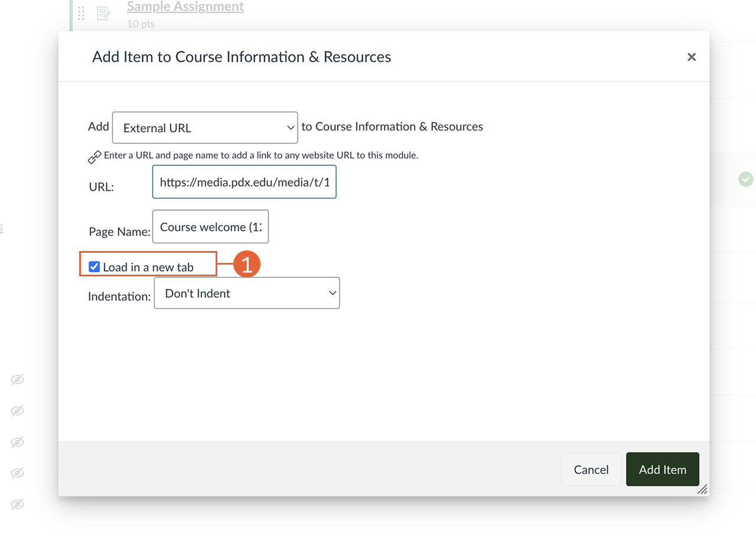This screenshot has width=756, height=541.
Task: Close the Add Item dialog with the X
Action: [691, 57]
